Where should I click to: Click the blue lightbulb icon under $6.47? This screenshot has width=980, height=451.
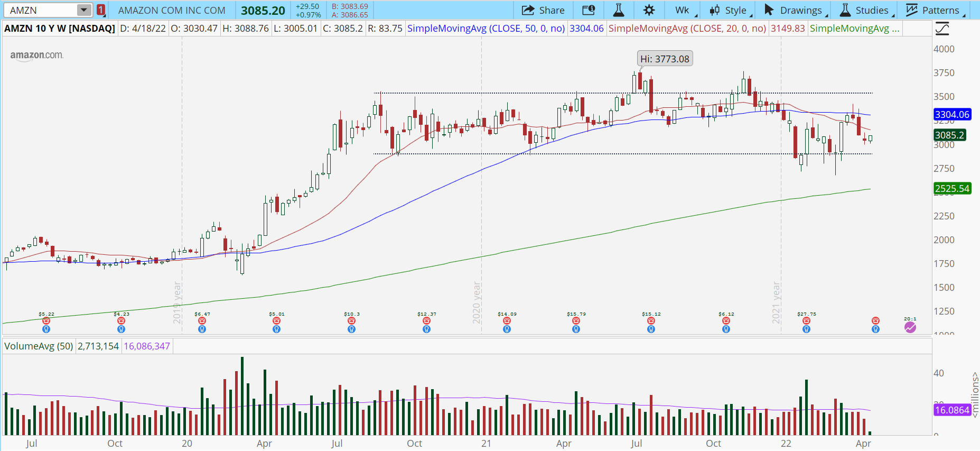[202, 329]
